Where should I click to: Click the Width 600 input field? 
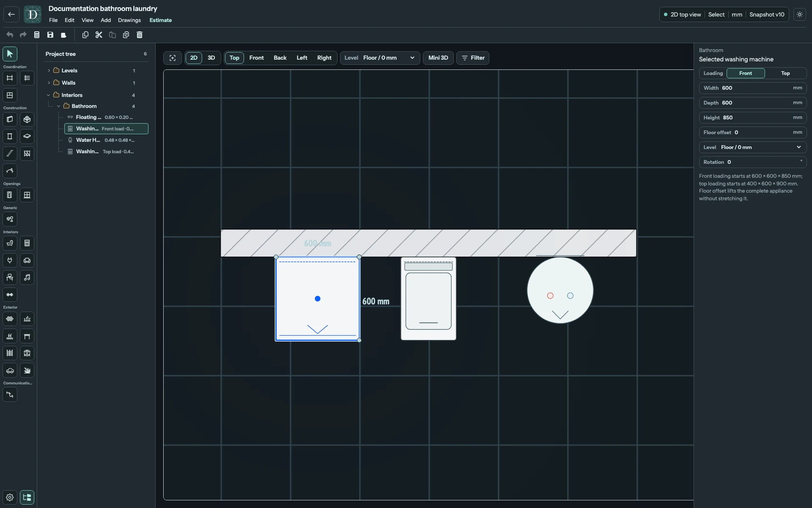[753, 88]
